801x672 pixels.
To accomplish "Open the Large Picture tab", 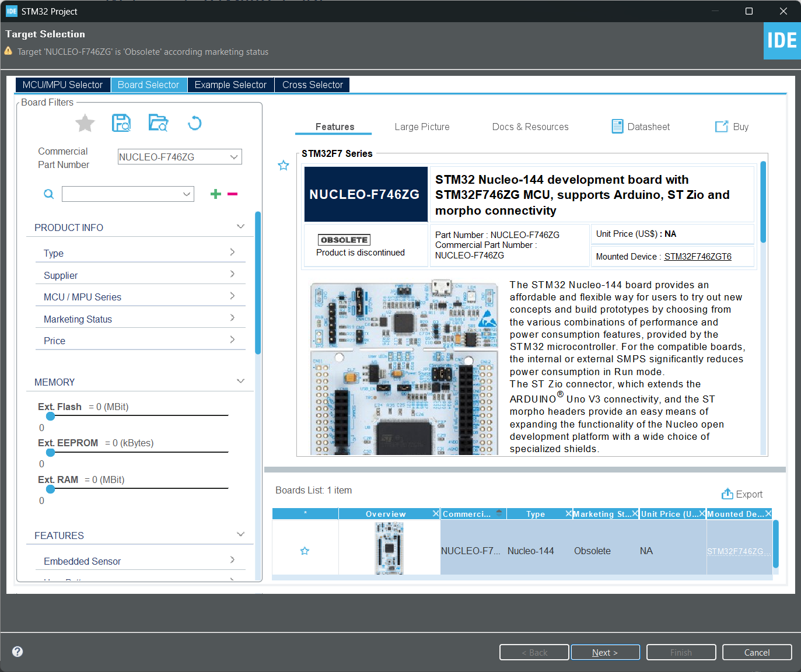I will tap(422, 127).
